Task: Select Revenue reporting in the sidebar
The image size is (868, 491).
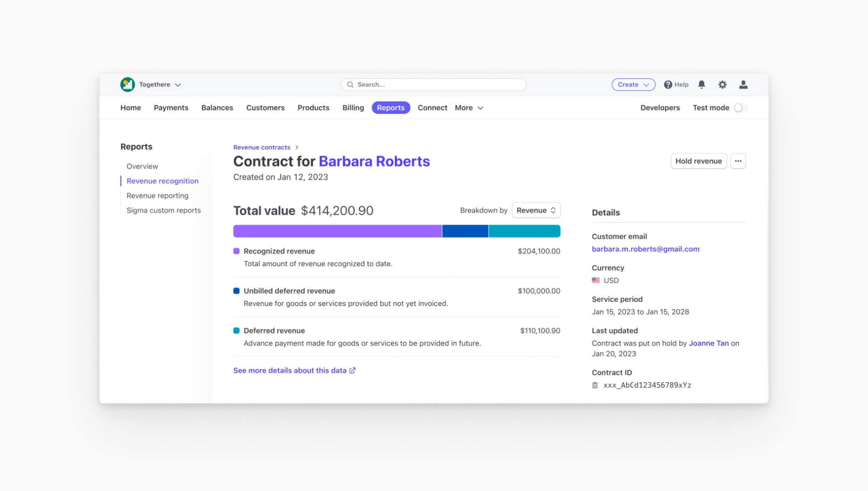Action: click(x=157, y=195)
